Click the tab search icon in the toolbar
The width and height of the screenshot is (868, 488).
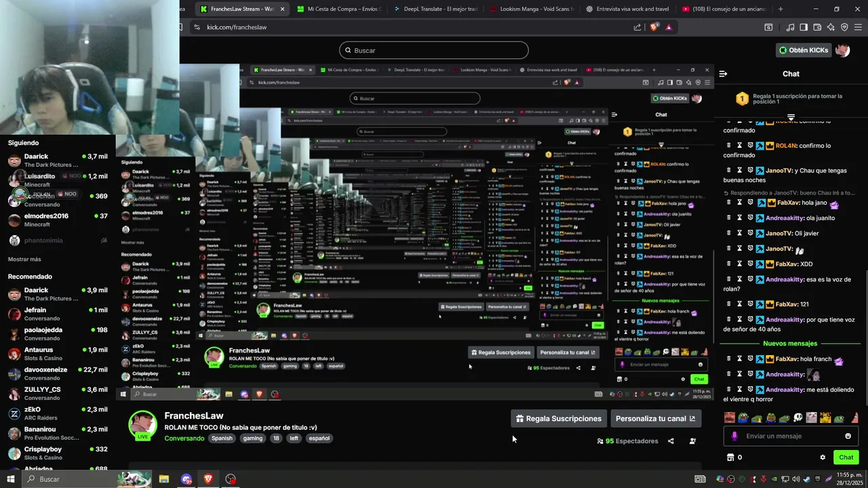[x=768, y=27]
